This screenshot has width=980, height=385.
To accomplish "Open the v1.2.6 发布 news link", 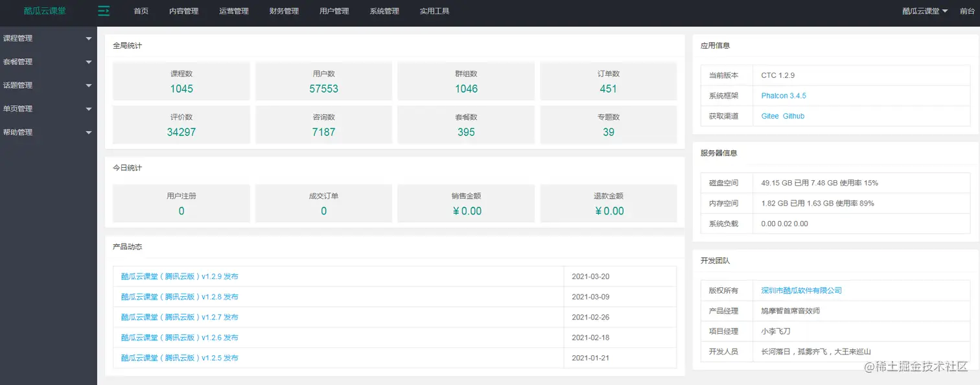I will [x=180, y=338].
